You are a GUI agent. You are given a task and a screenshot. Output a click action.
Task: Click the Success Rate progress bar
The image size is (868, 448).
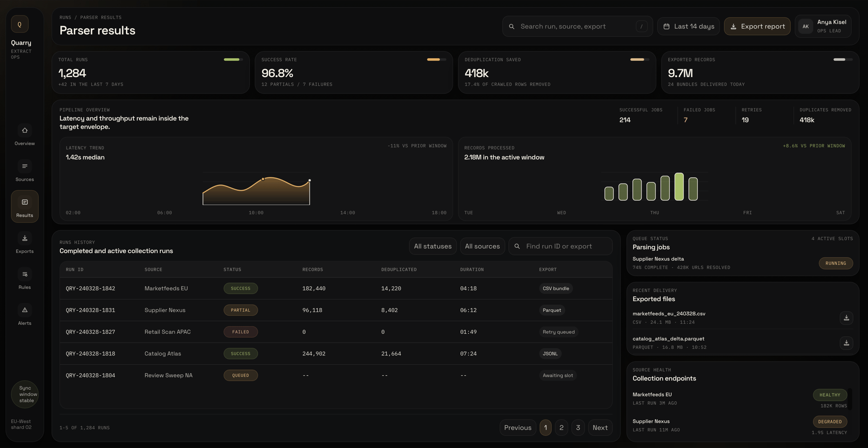coord(436,60)
